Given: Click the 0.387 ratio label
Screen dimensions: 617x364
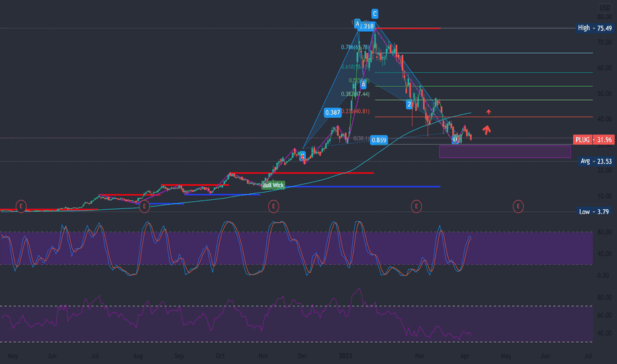Looking at the screenshot, I should (x=332, y=113).
